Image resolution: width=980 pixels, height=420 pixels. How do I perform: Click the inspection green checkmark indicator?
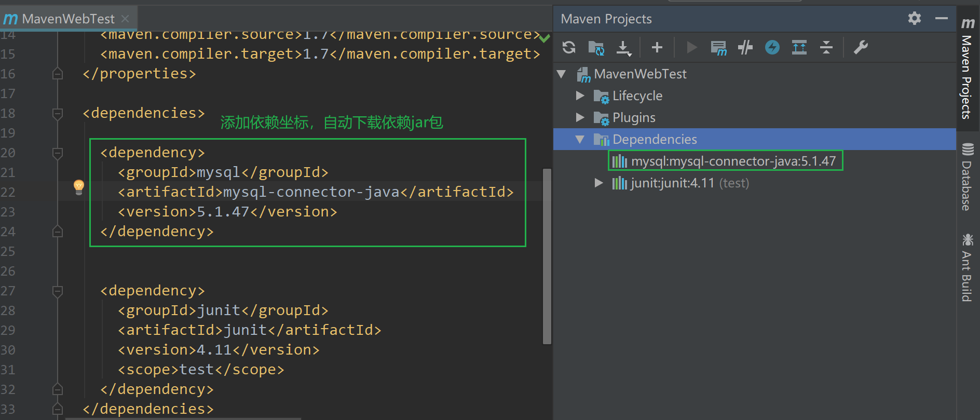pyautogui.click(x=544, y=38)
